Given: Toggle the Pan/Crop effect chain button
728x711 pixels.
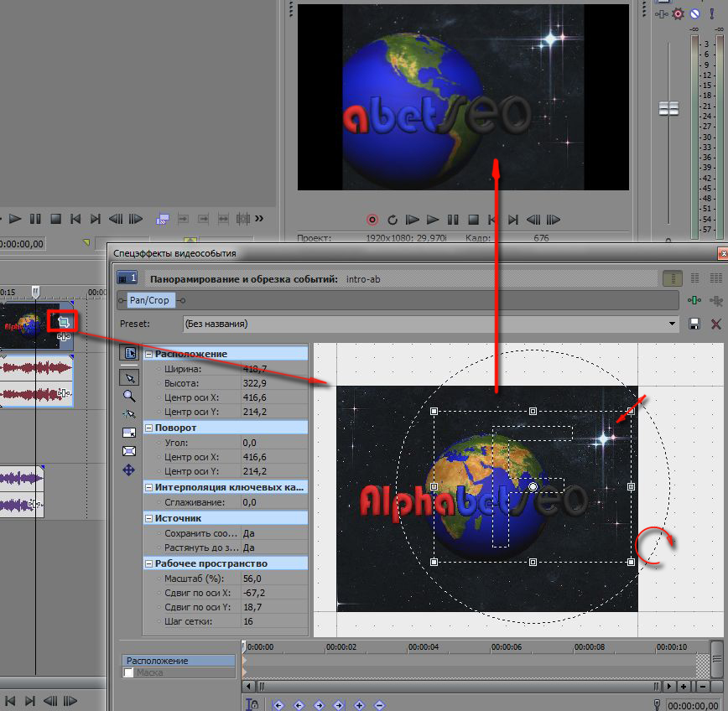Looking at the screenshot, I should pos(150,300).
